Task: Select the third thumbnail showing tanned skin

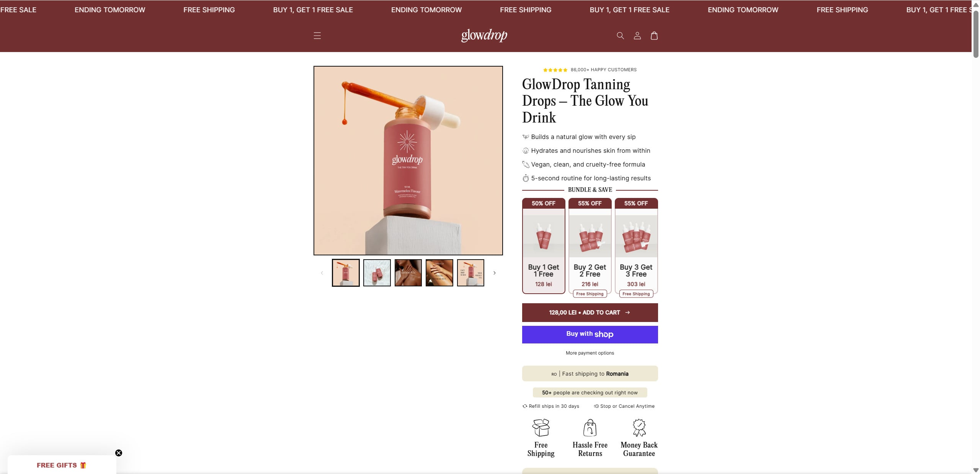Action: coord(408,273)
